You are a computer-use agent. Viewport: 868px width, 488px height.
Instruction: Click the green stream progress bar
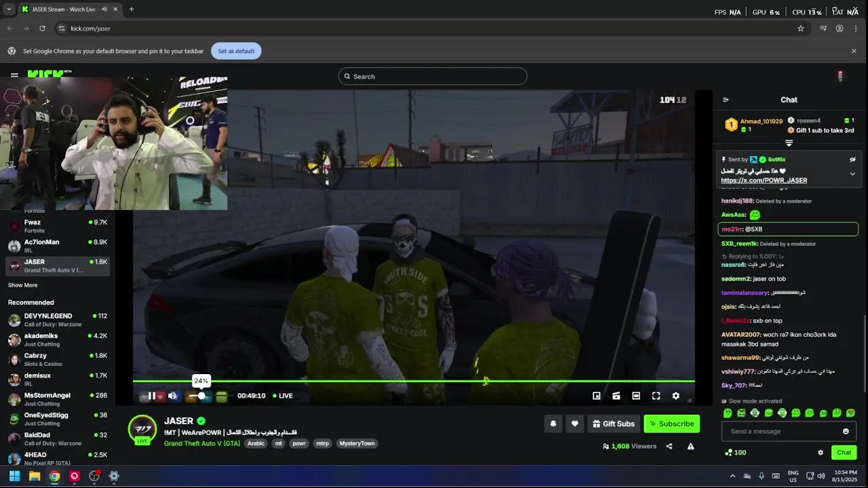[414, 382]
